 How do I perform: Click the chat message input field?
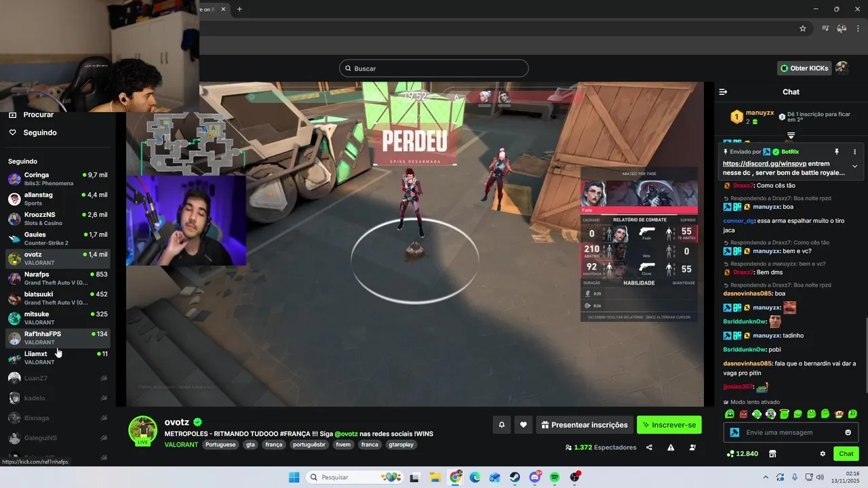[791, 432]
